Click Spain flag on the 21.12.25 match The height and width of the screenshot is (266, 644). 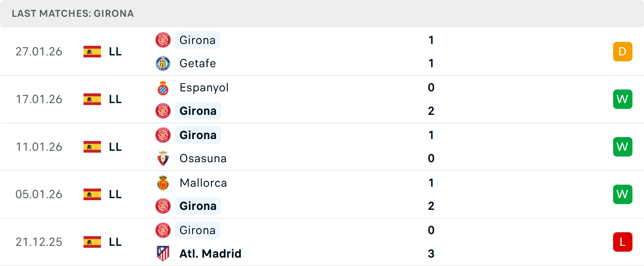(x=92, y=242)
